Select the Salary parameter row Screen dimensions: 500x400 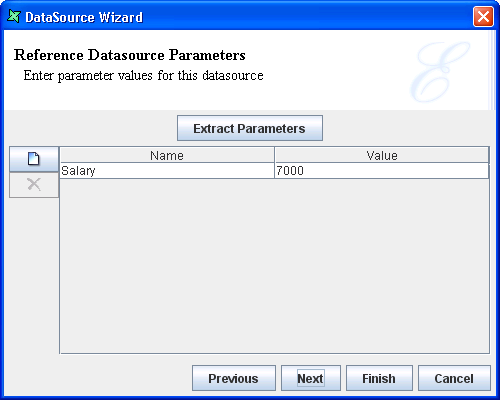coord(275,171)
